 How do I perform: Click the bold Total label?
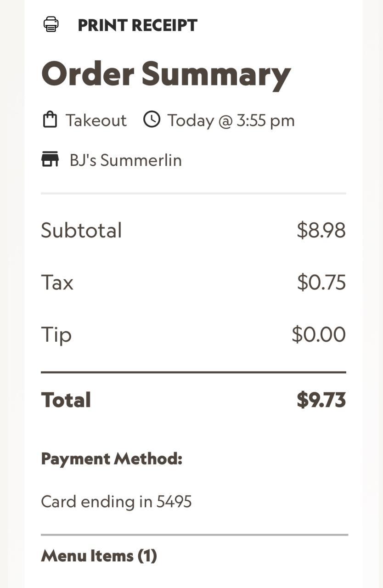(66, 400)
